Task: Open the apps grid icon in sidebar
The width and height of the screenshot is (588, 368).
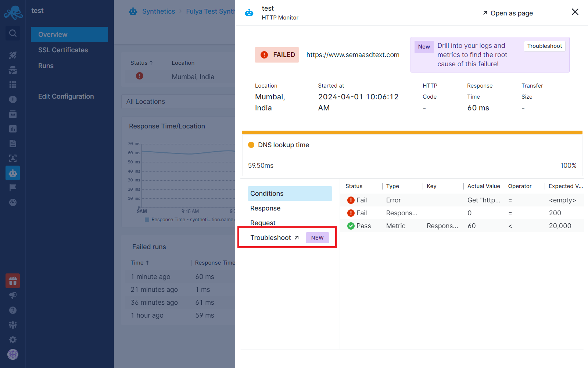Action: click(13, 85)
